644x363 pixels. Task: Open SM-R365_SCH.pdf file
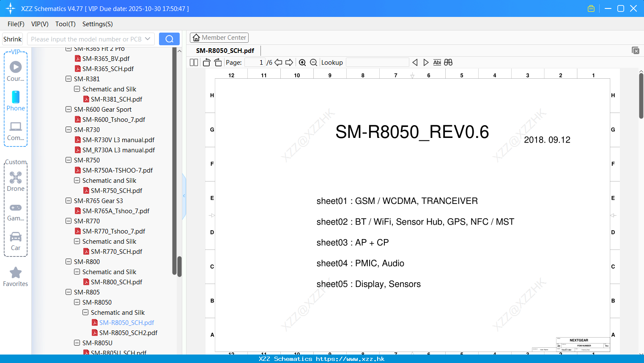coord(108,69)
